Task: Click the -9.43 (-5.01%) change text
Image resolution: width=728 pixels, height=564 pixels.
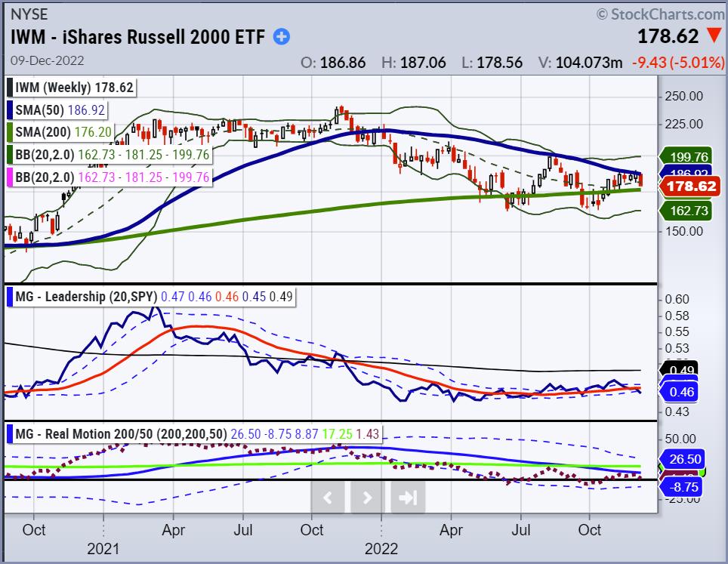Action: click(x=678, y=62)
